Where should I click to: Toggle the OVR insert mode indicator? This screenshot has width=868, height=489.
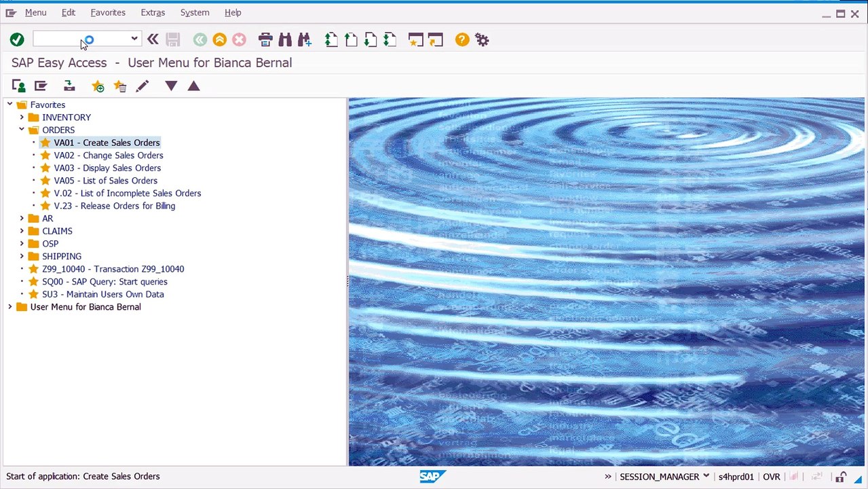[771, 477]
